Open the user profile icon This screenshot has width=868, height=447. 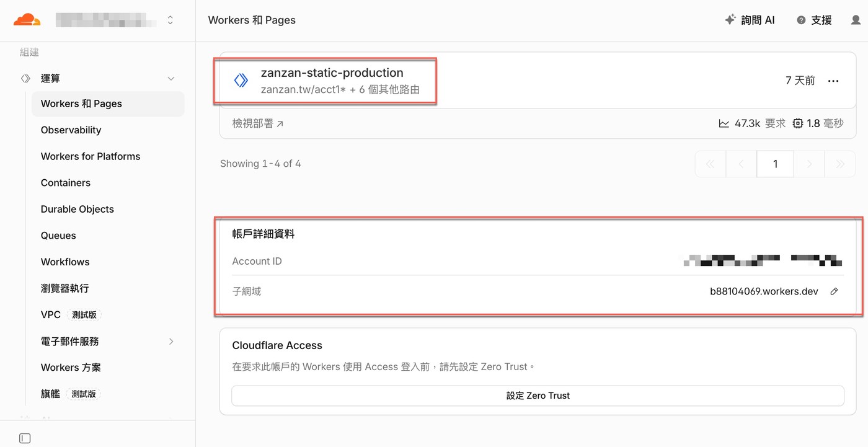pos(856,20)
